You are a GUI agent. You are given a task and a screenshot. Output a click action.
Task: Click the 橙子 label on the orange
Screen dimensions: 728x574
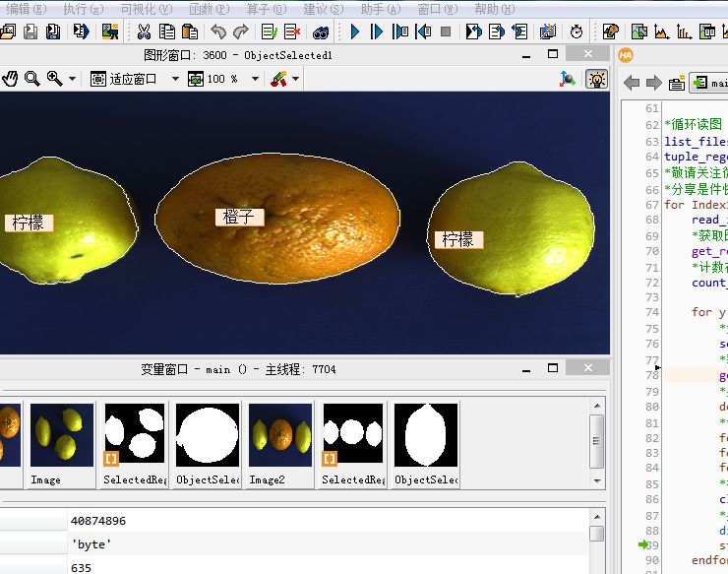[239, 217]
